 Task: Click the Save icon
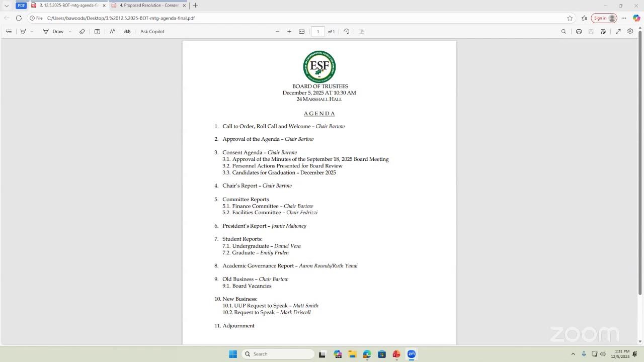[x=591, y=31]
